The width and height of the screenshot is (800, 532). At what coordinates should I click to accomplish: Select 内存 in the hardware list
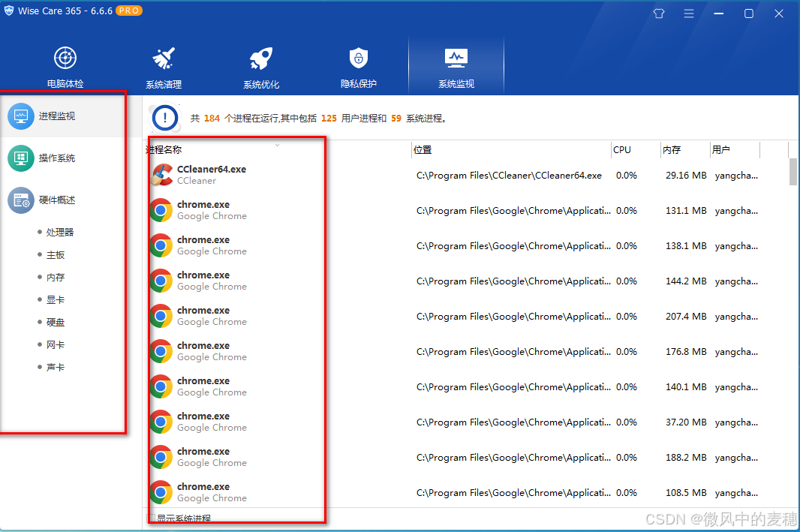click(55, 277)
